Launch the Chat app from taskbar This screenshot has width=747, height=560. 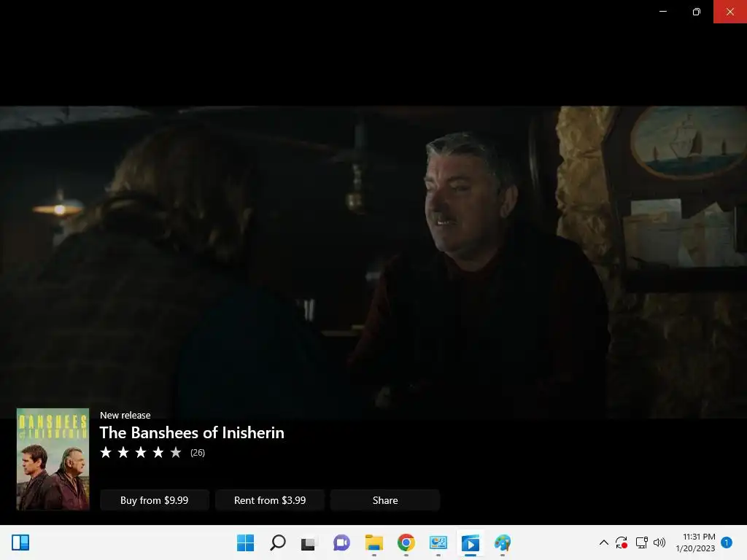[x=341, y=542]
